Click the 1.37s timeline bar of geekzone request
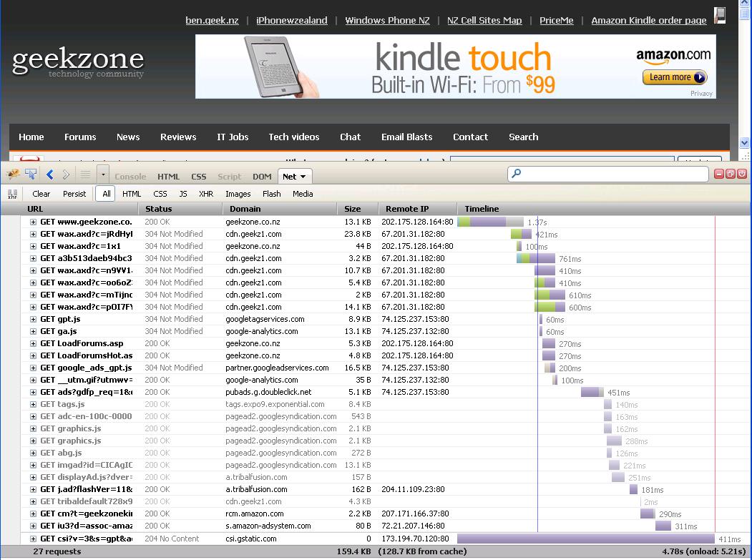752x560 pixels. coord(490,222)
